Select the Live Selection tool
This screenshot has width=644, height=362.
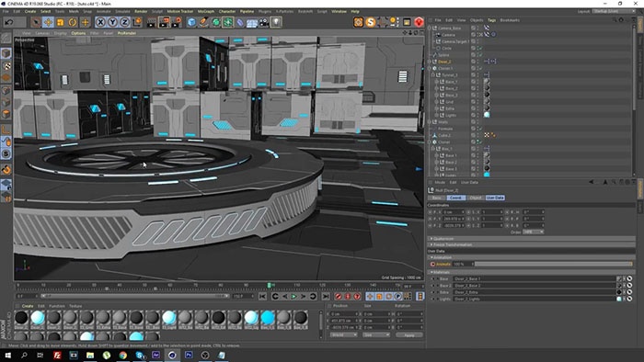(36, 22)
